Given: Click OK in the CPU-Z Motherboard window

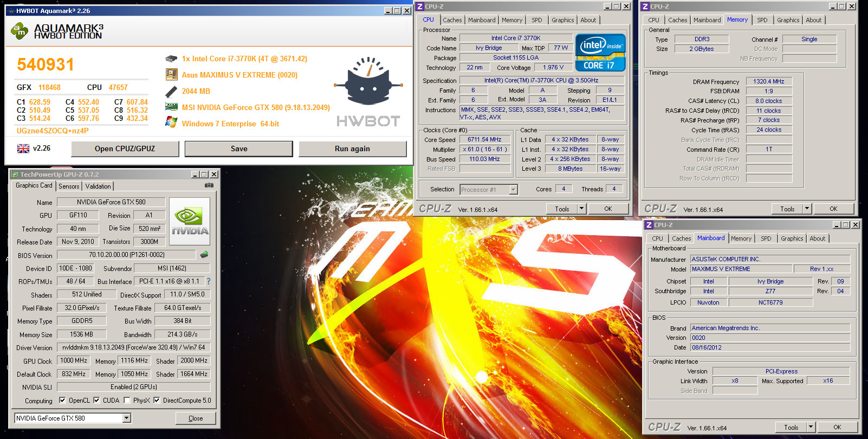Looking at the screenshot, I should tap(838, 427).
